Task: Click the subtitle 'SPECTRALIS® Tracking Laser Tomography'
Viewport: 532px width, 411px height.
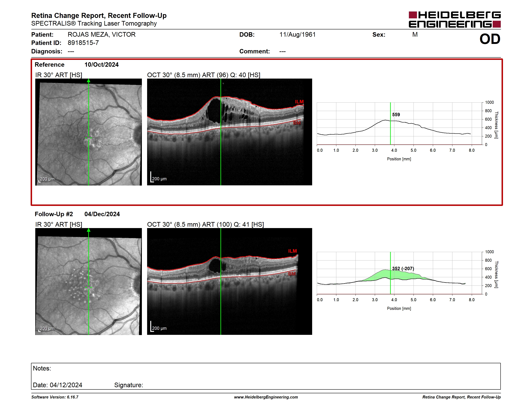Action: (x=94, y=24)
